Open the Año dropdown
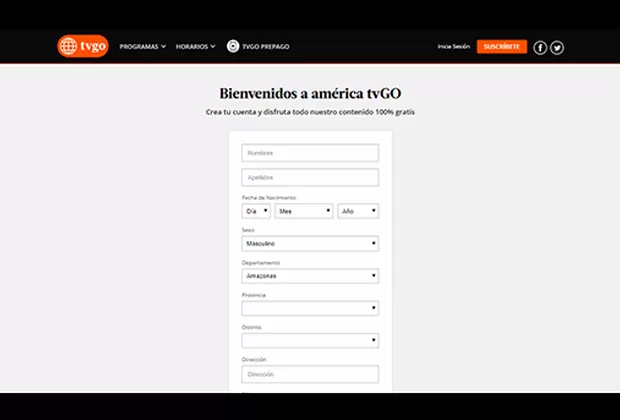 [x=358, y=211]
